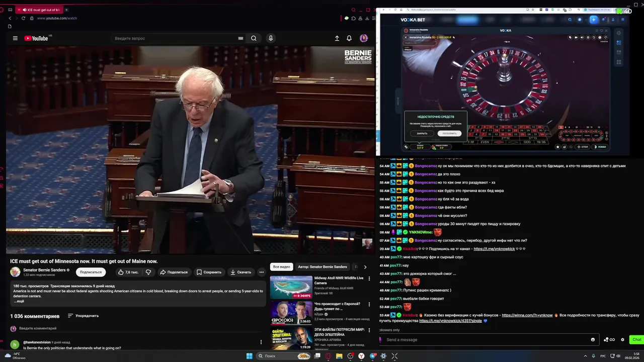Open File Explorer from the taskbar
This screenshot has width=644, height=362.
(339, 356)
